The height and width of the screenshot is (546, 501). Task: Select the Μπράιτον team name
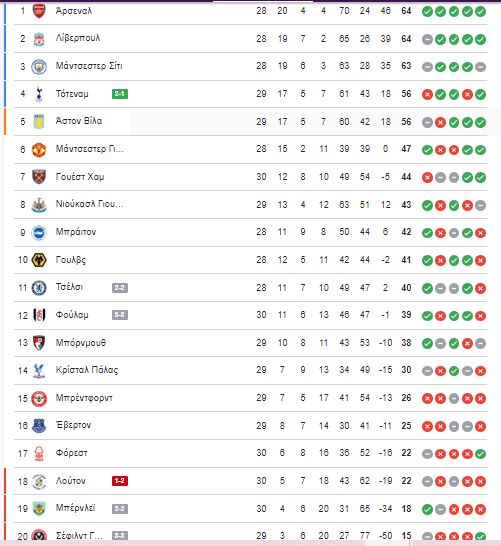click(76, 232)
